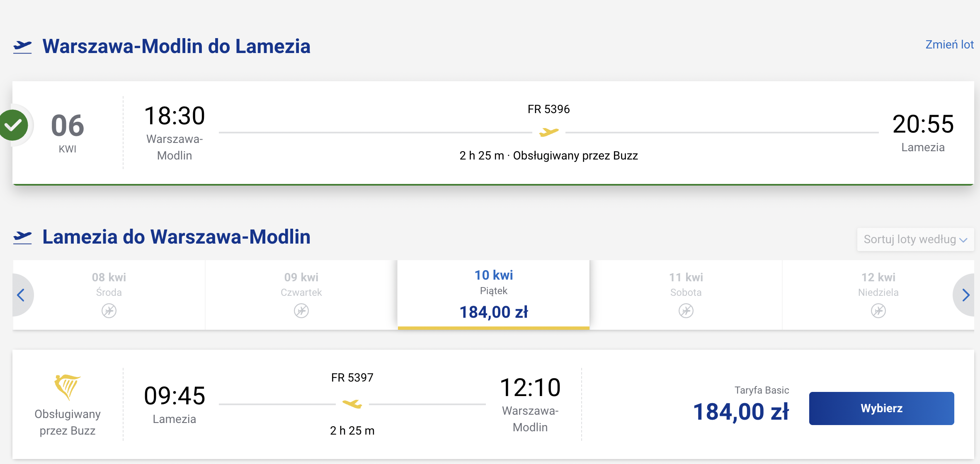This screenshot has width=980, height=464.
Task: Select the 12 kwi Niedziela date tab
Action: 878,295
